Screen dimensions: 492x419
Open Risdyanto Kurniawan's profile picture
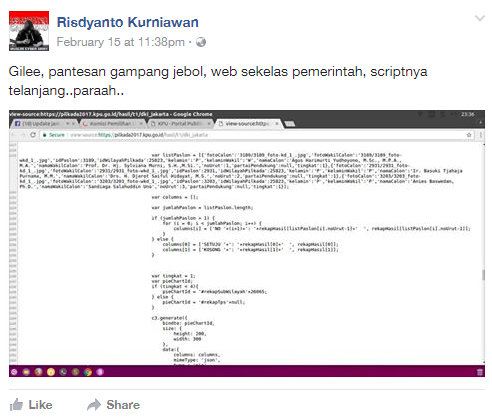click(29, 31)
